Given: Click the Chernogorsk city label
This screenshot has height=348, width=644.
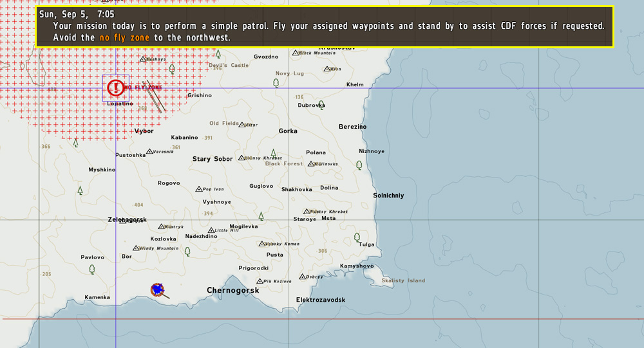Looking at the screenshot, I should click(x=233, y=290).
